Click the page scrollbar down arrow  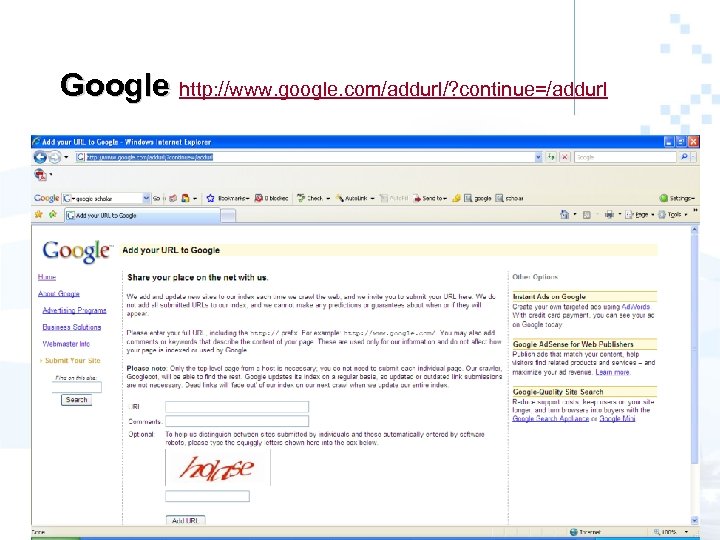coord(695,520)
